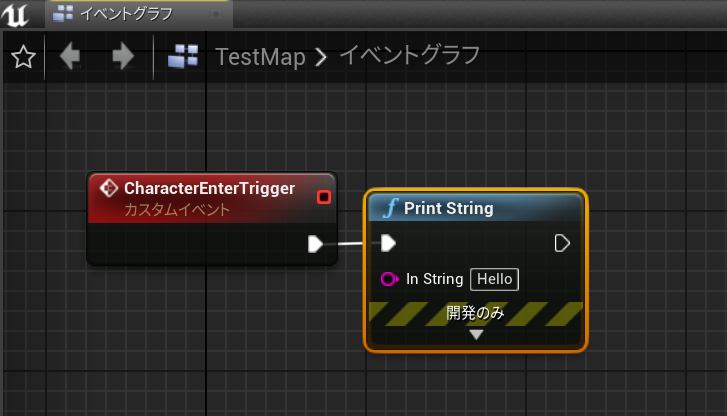Edit the Hello text field
Screen dimensions: 727x416
494,279
